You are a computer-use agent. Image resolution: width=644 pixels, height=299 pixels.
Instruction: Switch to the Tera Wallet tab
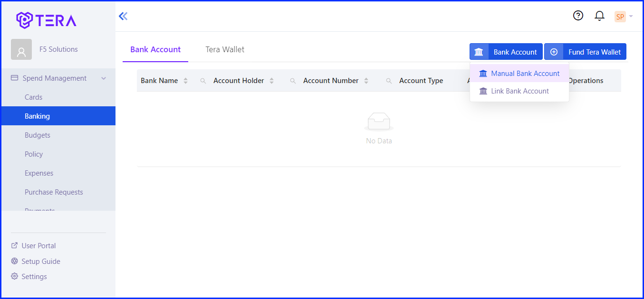point(225,49)
